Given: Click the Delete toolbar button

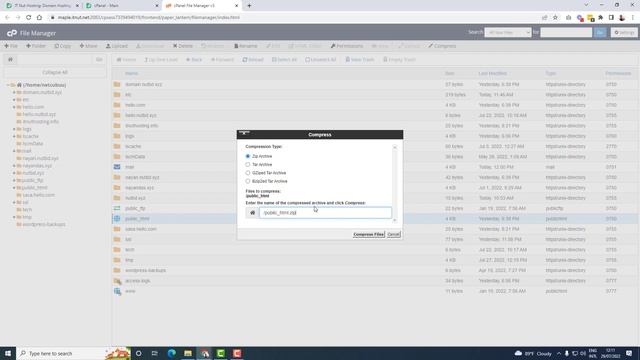Looking at the screenshot, I should (x=182, y=46).
